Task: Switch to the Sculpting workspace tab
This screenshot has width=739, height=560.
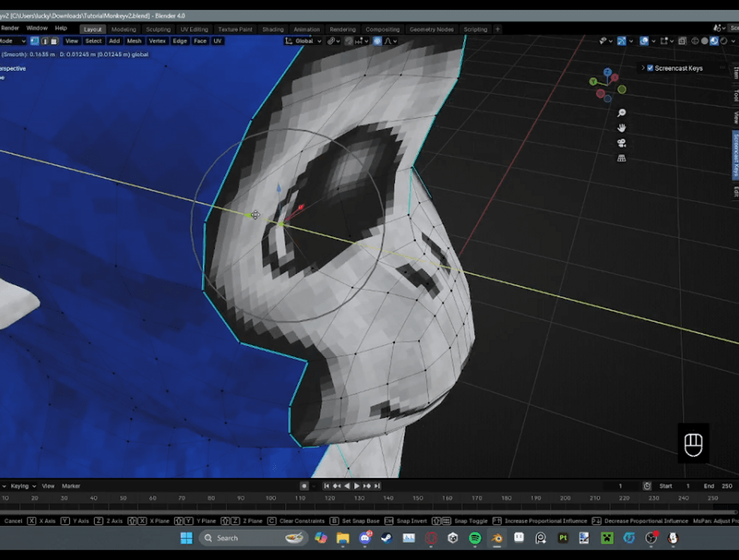Action: (x=158, y=30)
